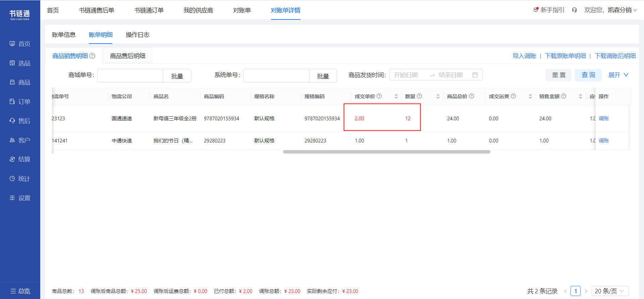This screenshot has width=644, height=299.
Task: Open 选品 in the sidebar
Action: (20, 63)
